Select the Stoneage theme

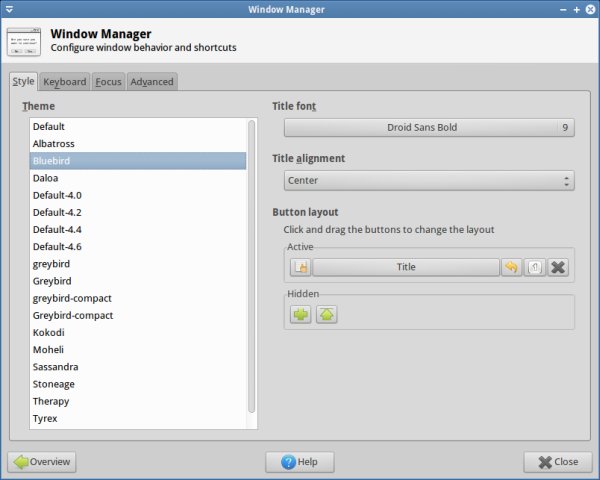pyautogui.click(x=138, y=384)
